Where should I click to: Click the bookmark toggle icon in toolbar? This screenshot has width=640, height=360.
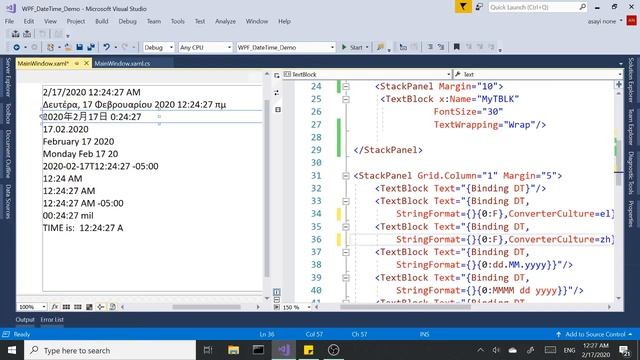(457, 47)
